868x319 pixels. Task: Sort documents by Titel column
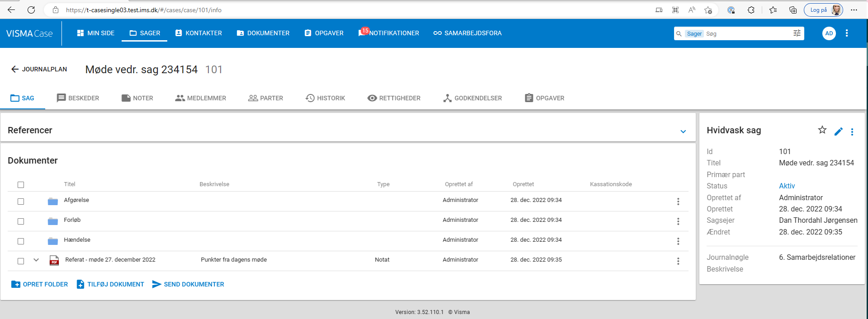(x=70, y=184)
